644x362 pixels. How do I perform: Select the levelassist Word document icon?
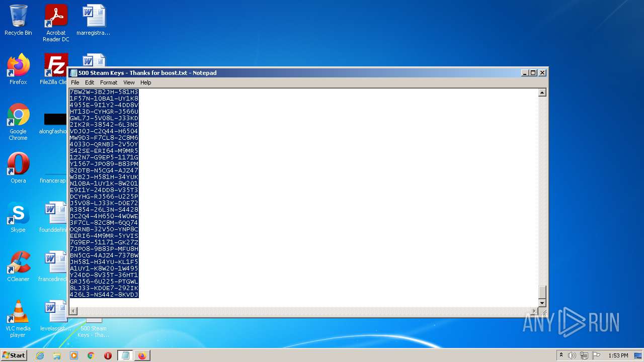click(54, 316)
